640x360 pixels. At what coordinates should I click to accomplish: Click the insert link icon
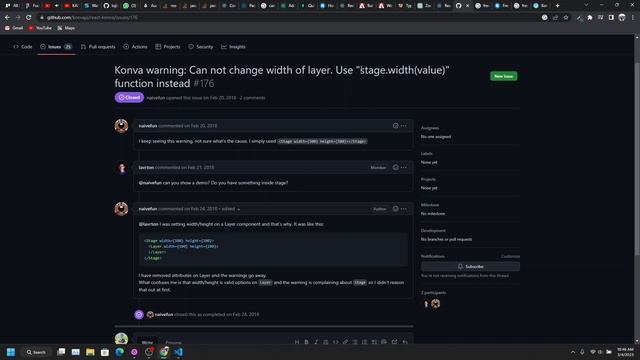345,342
